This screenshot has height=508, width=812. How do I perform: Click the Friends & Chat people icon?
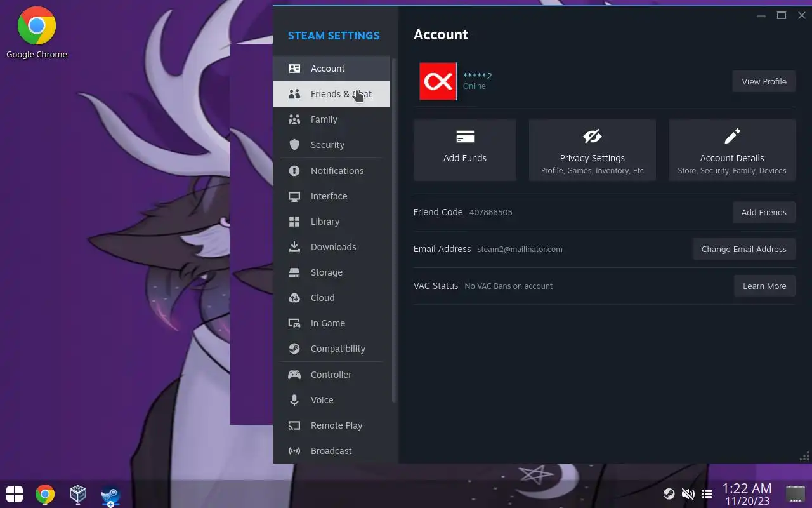(x=294, y=94)
